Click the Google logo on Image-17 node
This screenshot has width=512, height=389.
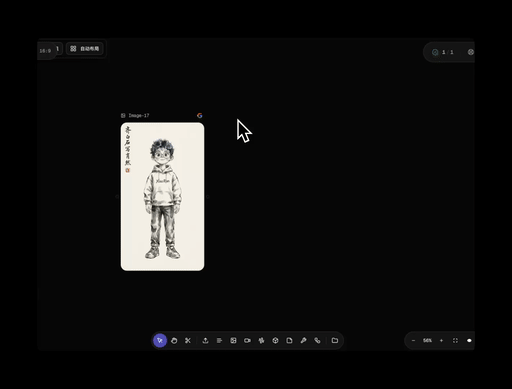(200, 115)
